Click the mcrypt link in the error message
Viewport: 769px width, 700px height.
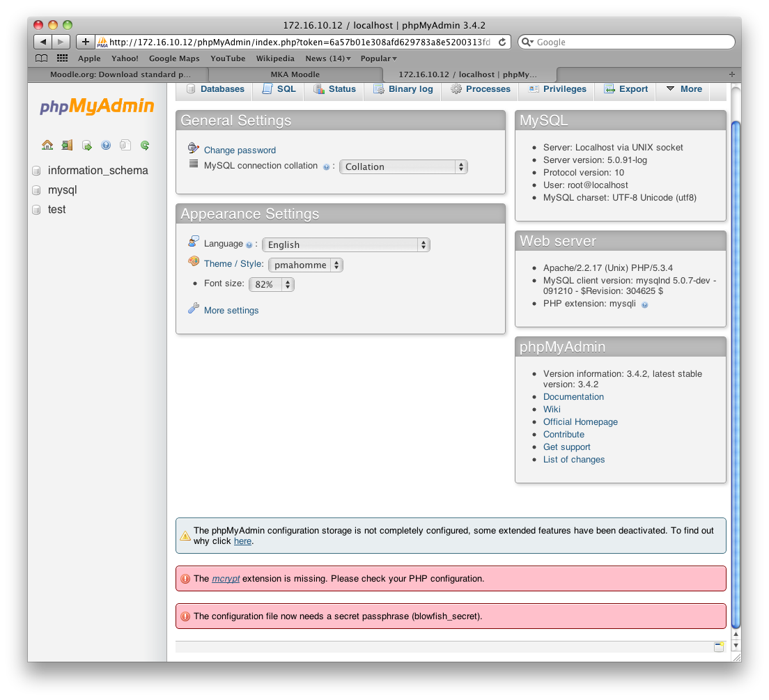point(226,579)
